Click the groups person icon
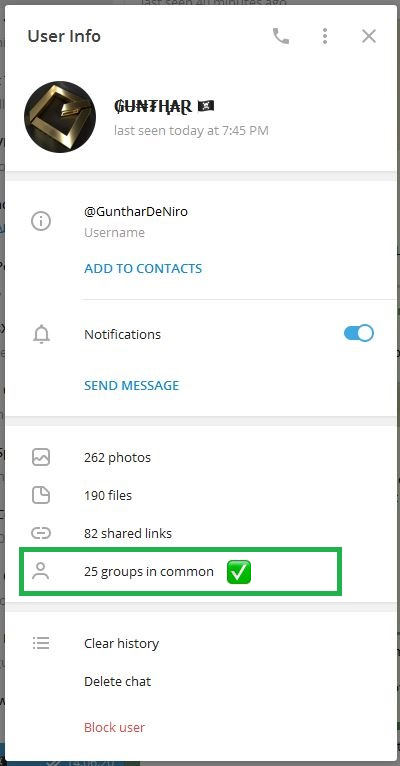400x766 pixels. pyautogui.click(x=41, y=572)
